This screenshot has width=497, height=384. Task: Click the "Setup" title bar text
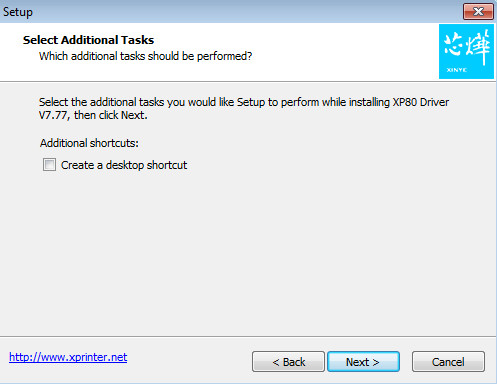(18, 12)
